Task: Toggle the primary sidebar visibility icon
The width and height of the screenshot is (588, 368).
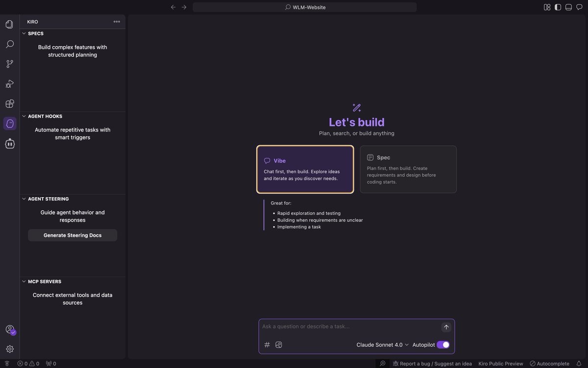Action: 558,7
